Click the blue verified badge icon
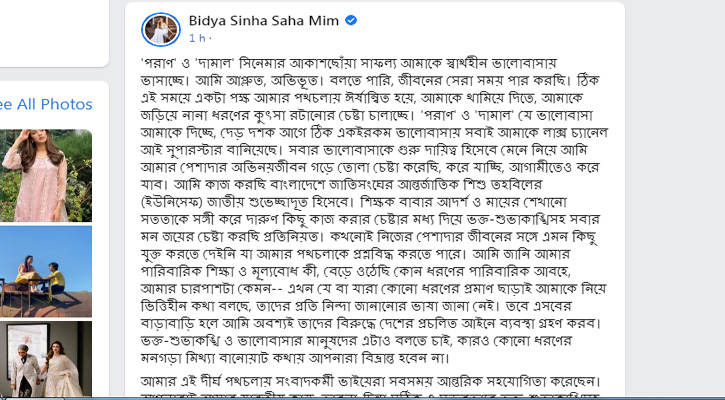This screenshot has width=725, height=400. pyautogui.click(x=352, y=20)
